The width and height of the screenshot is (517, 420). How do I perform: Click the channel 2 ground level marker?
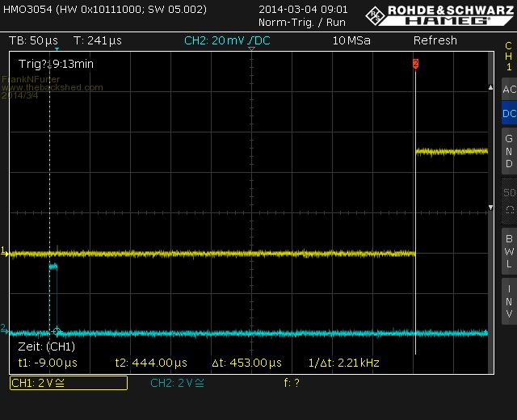point(4,330)
